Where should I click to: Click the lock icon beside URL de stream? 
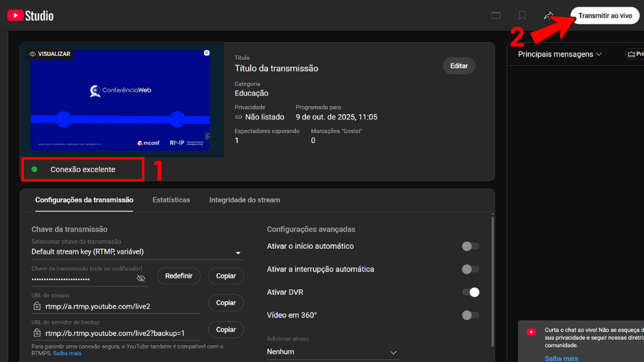[x=37, y=307]
